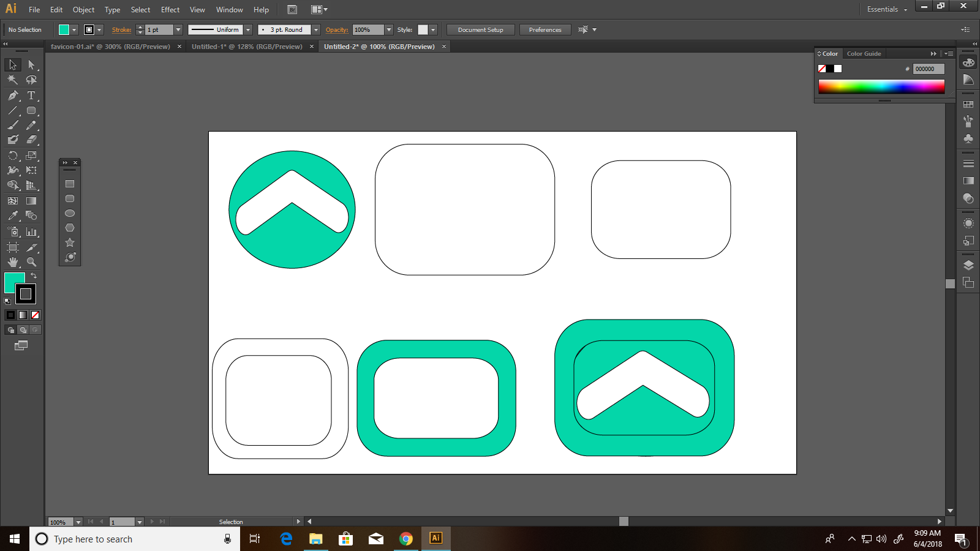Set the fill to None in the toolbar
This screenshot has height=551, width=980.
35,315
